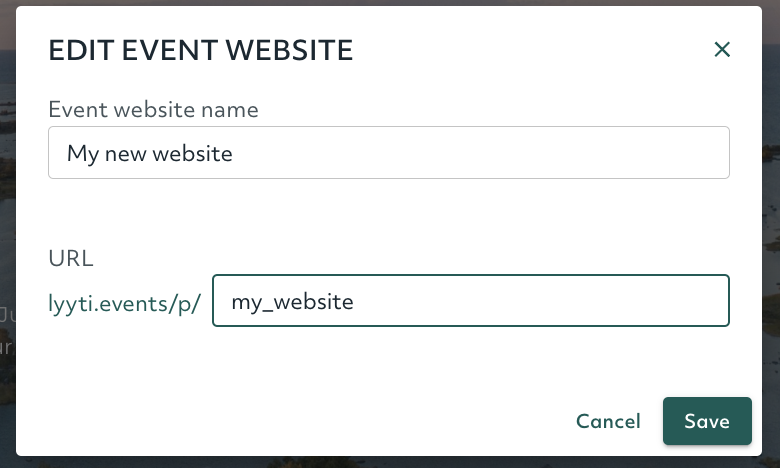
Task: Place cursor in "My new website" text
Action: click(150, 154)
